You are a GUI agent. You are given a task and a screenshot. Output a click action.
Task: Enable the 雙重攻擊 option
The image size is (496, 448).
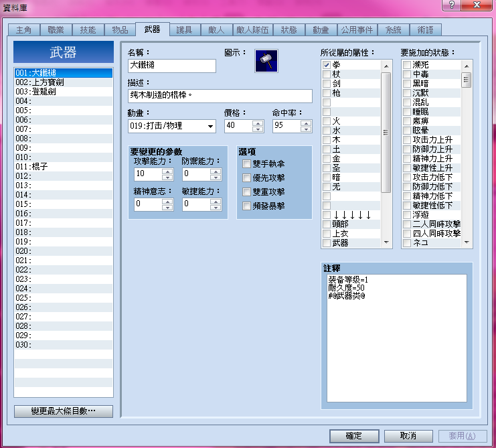pyautogui.click(x=246, y=192)
